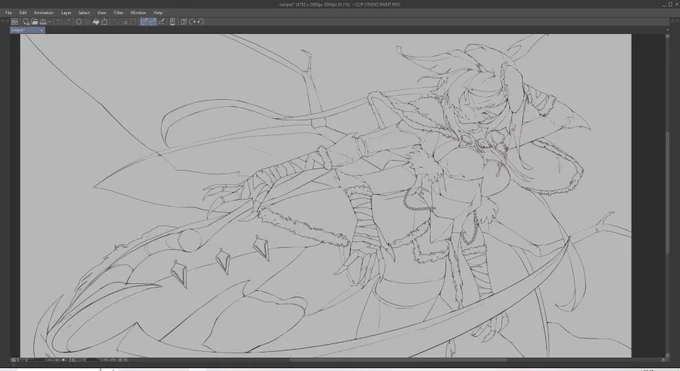Open the Filter menu

(118, 13)
